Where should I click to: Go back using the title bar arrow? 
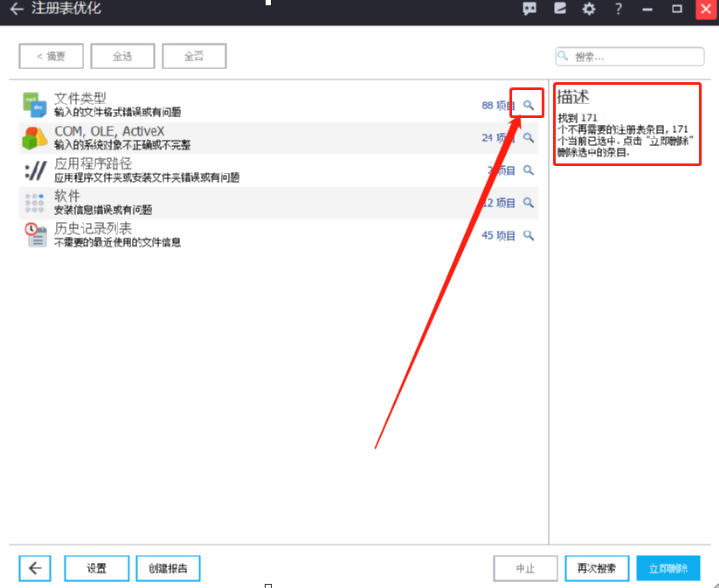click(17, 9)
